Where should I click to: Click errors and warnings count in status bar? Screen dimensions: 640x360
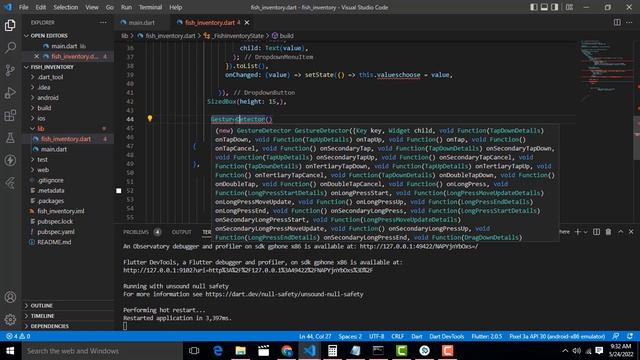tap(18, 336)
